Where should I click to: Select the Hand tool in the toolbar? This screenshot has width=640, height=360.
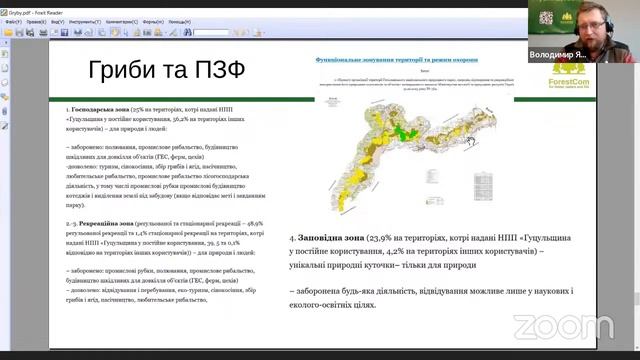coord(115,32)
